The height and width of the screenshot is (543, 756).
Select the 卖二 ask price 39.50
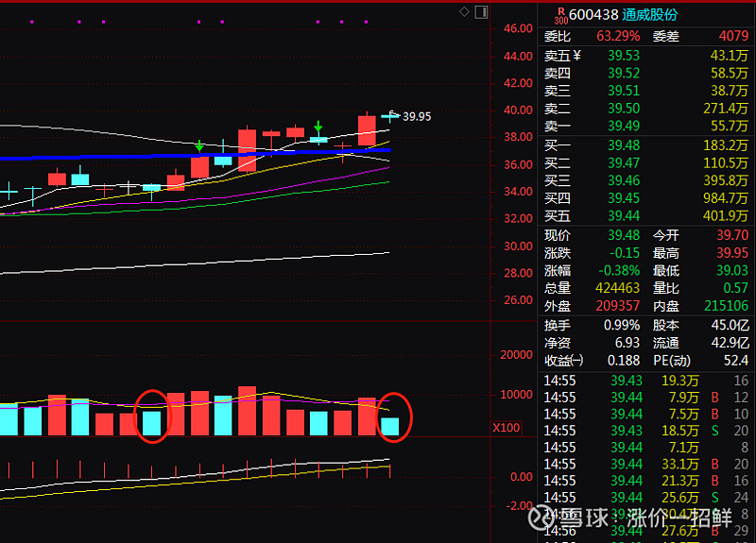tap(624, 109)
